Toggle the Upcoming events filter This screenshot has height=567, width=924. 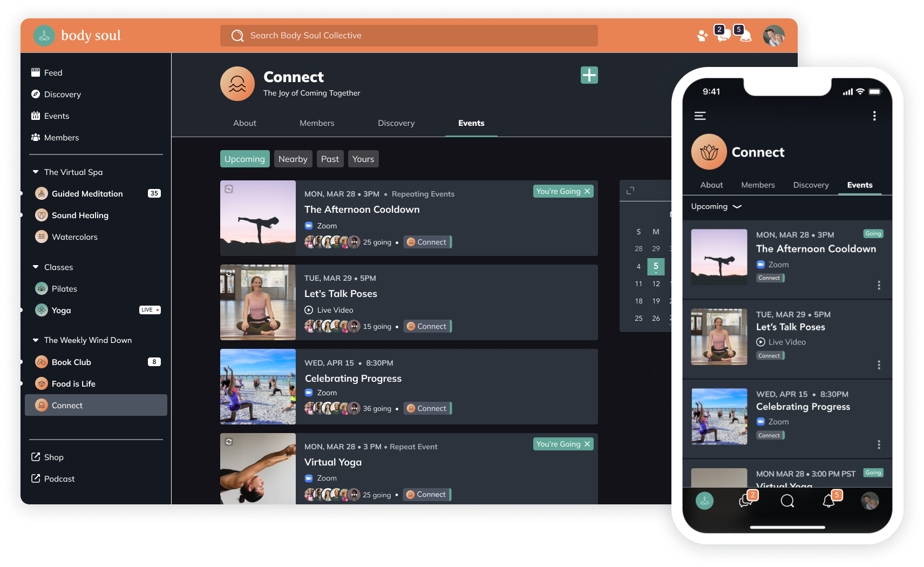pyautogui.click(x=244, y=159)
